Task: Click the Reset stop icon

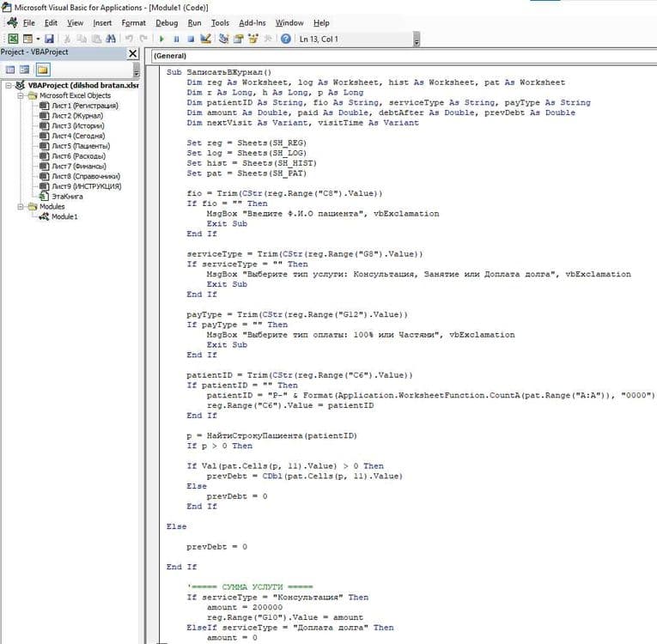Action: pos(191,39)
